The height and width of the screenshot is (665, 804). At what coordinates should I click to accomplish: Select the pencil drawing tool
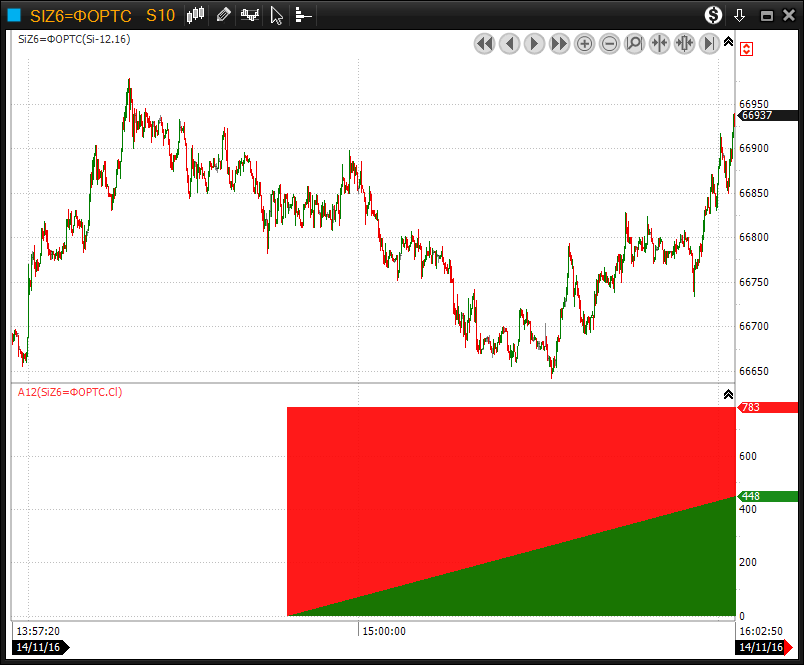[223, 15]
